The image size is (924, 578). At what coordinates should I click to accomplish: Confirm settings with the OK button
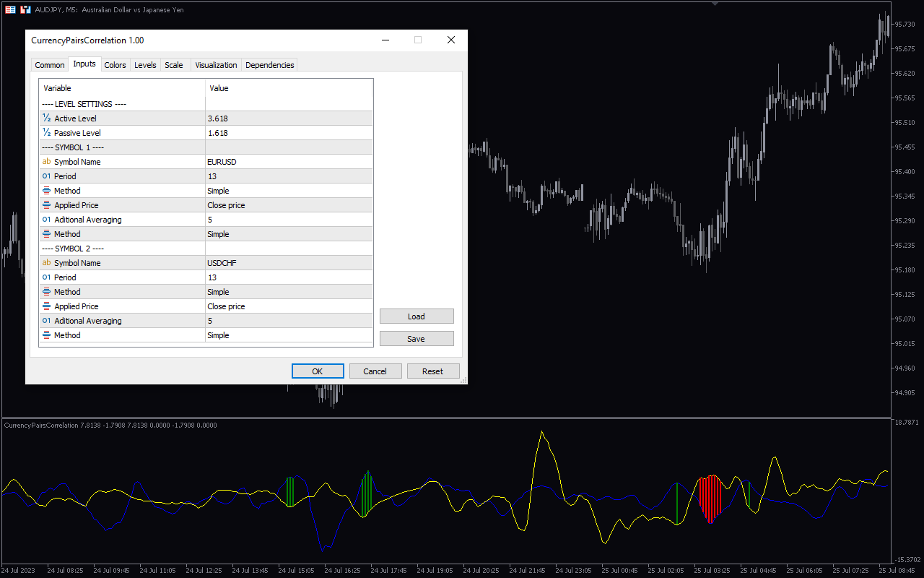(x=318, y=371)
